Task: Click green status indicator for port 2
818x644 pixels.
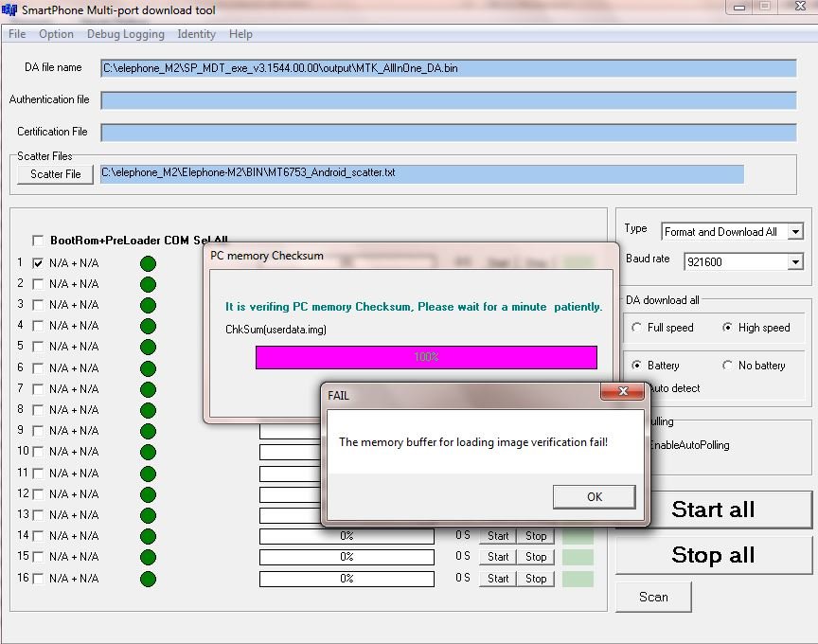Action: [148, 284]
